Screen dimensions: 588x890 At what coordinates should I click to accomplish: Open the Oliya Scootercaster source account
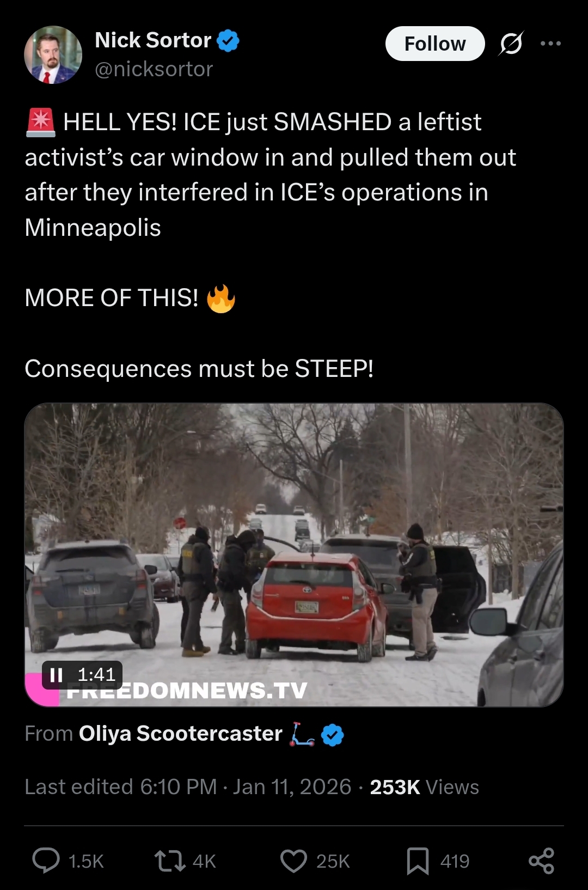[x=181, y=734]
